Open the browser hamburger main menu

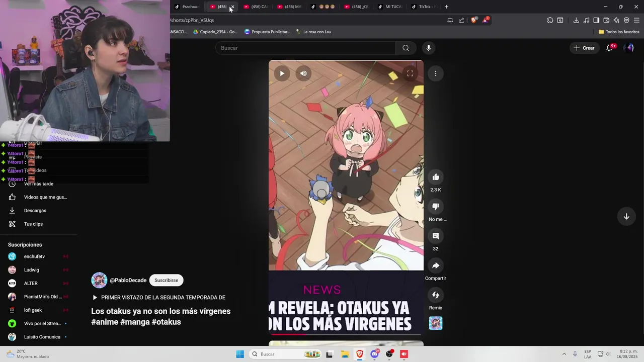click(x=636, y=20)
